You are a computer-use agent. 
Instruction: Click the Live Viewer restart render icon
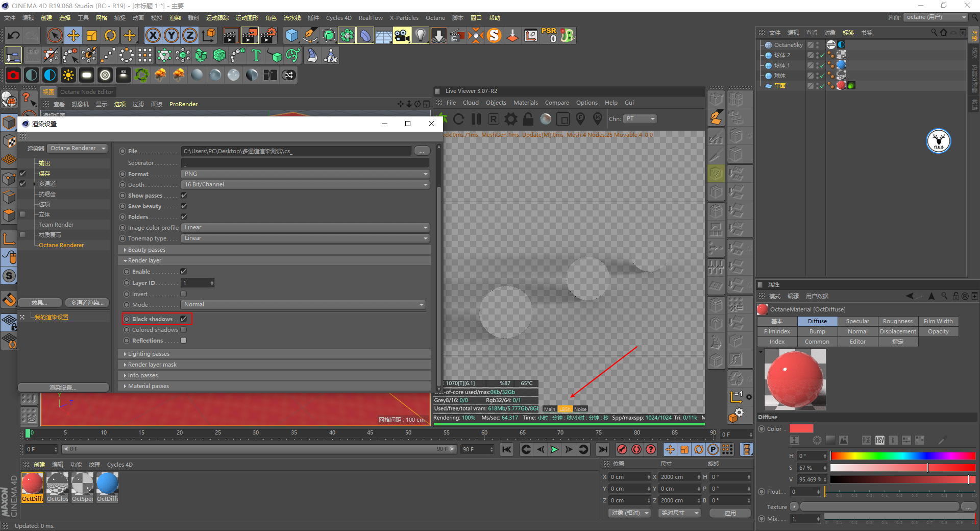point(458,119)
